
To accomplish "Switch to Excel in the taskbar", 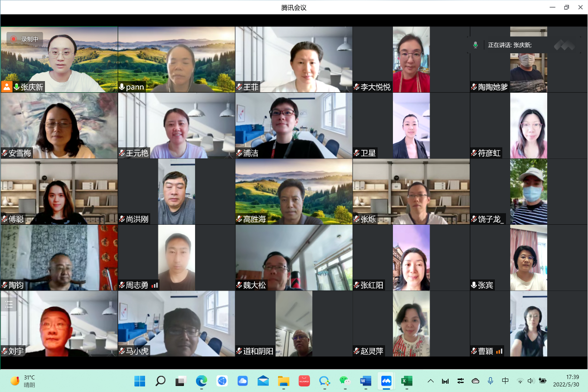I will [407, 381].
